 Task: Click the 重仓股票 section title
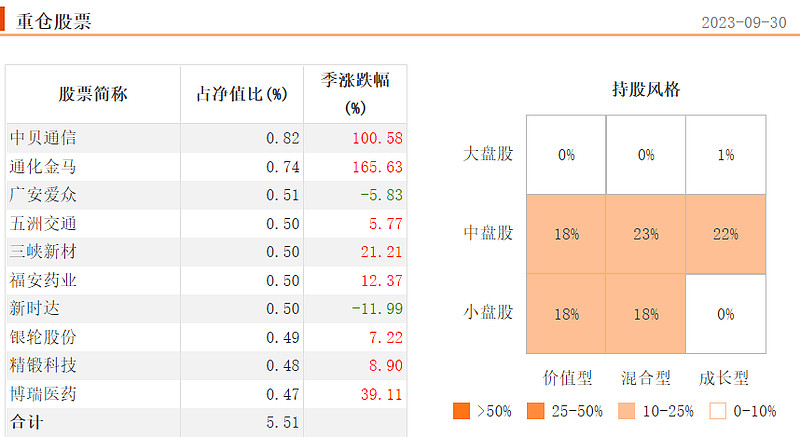click(x=54, y=21)
